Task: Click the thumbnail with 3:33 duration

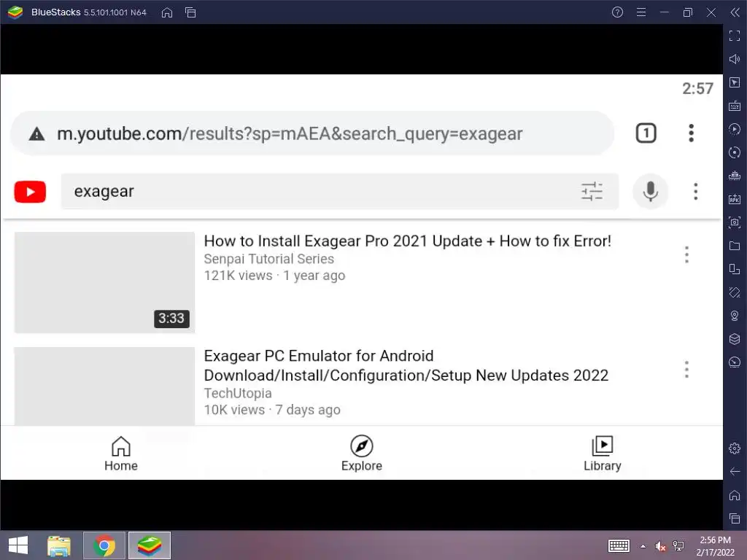Action: [104, 282]
